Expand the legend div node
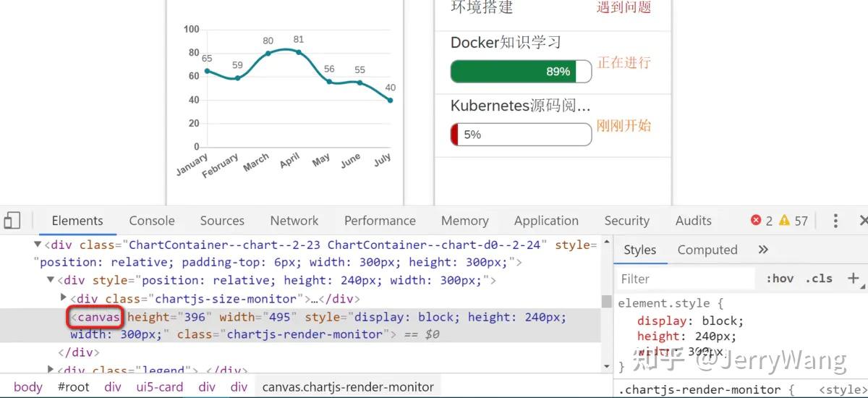Image resolution: width=868 pixels, height=398 pixels. coord(50,371)
